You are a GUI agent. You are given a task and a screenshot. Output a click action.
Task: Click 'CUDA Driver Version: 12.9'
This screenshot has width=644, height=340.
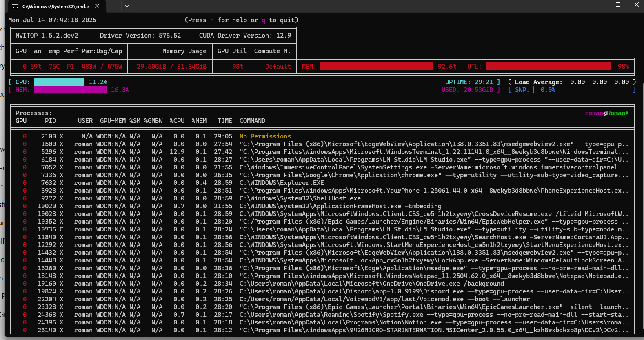[x=245, y=36]
